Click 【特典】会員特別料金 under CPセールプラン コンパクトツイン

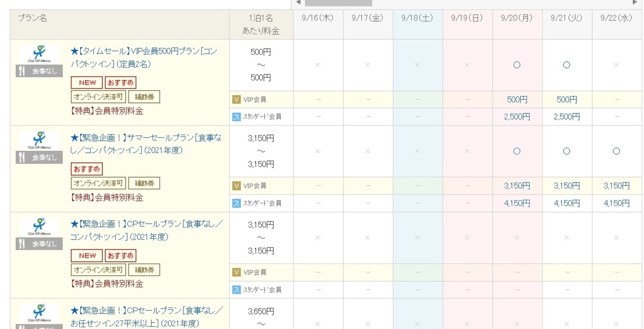click(107, 284)
